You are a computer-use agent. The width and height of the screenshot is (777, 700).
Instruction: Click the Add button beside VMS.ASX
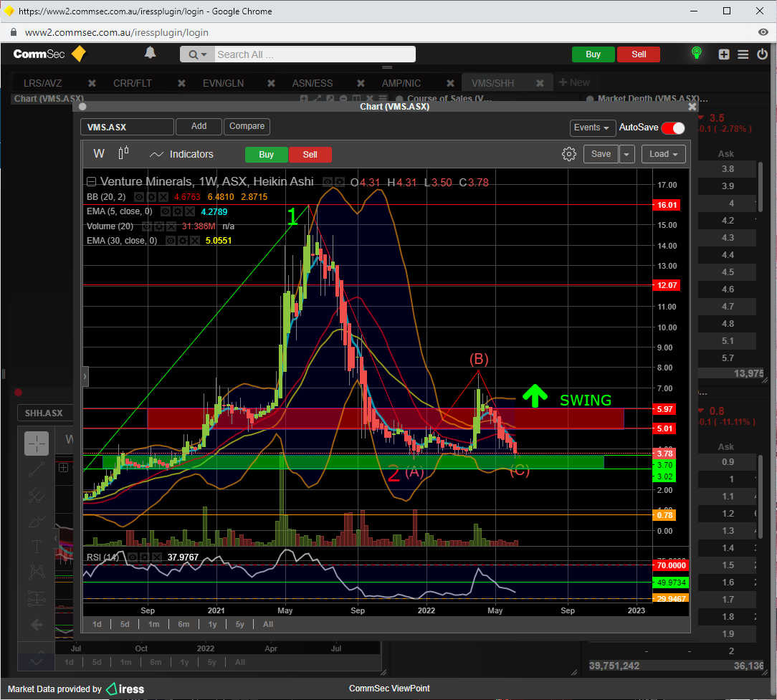pyautogui.click(x=199, y=126)
